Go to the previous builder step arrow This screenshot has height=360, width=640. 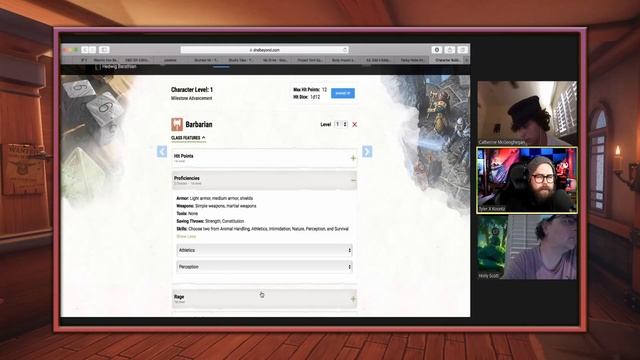click(x=162, y=151)
